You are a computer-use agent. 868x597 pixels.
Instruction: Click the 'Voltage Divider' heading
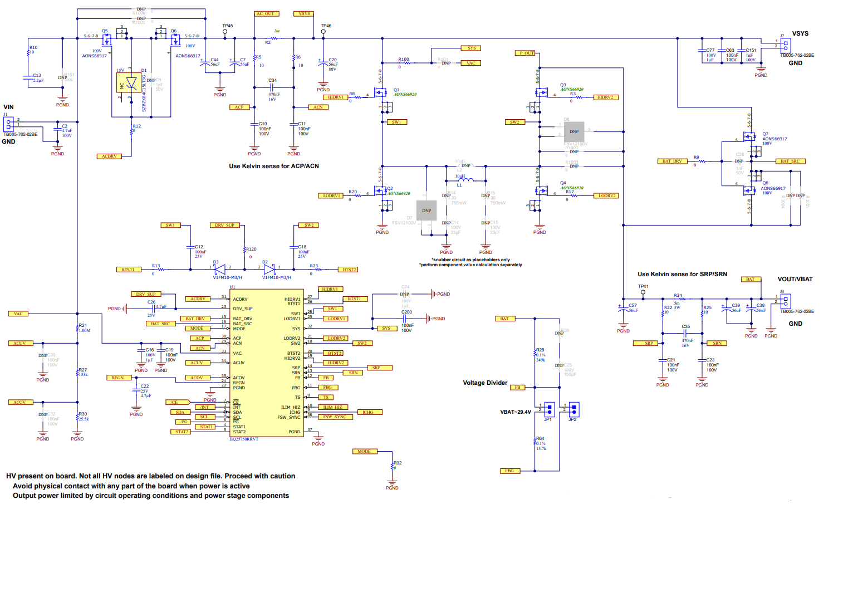486,383
